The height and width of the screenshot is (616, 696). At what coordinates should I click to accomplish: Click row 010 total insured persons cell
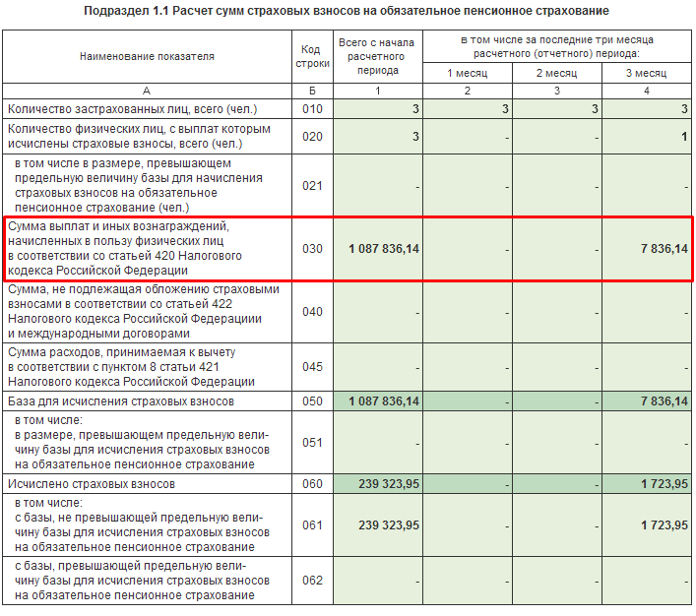(378, 108)
